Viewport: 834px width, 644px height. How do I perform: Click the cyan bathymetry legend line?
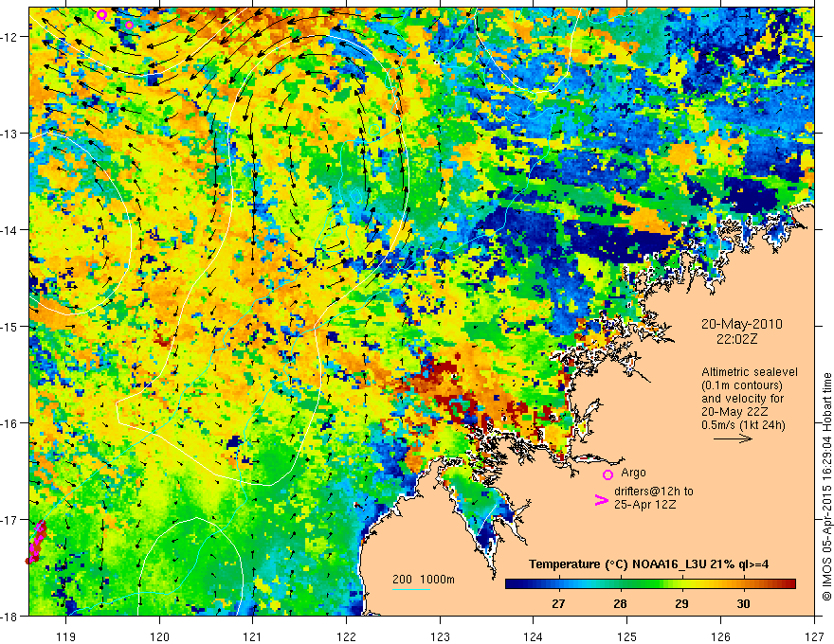(x=411, y=589)
